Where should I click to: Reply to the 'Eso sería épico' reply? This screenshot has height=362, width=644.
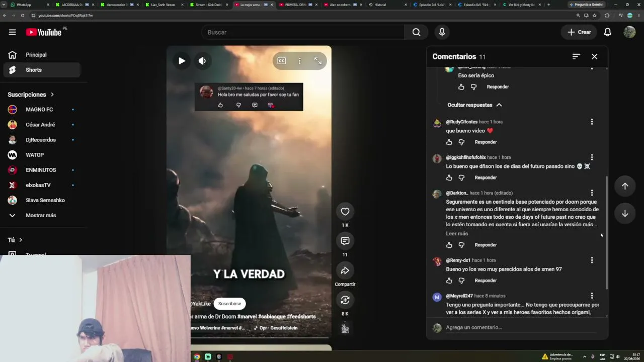pyautogui.click(x=498, y=87)
